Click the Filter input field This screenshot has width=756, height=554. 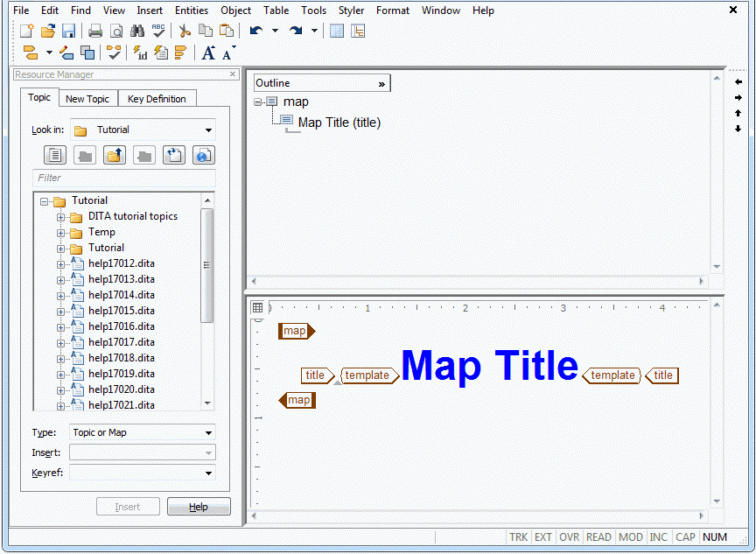click(124, 178)
